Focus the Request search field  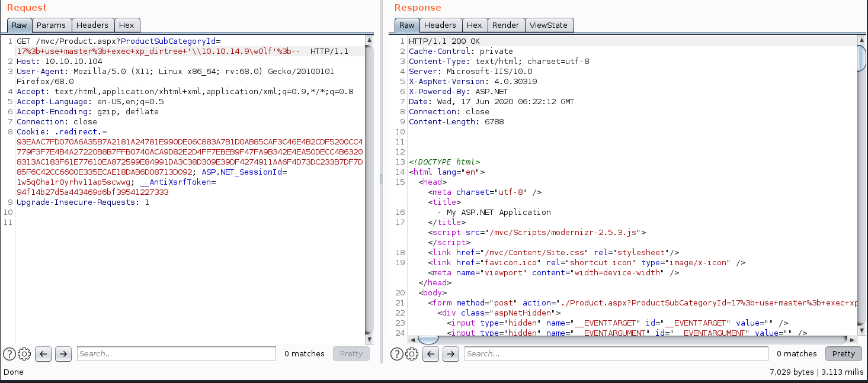tap(176, 354)
